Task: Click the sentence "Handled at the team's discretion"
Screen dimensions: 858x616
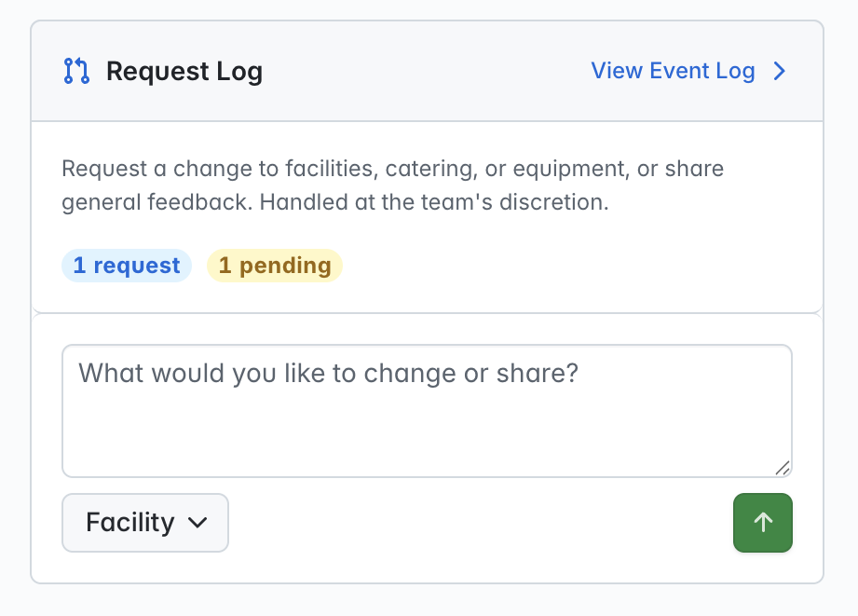Action: (x=434, y=202)
